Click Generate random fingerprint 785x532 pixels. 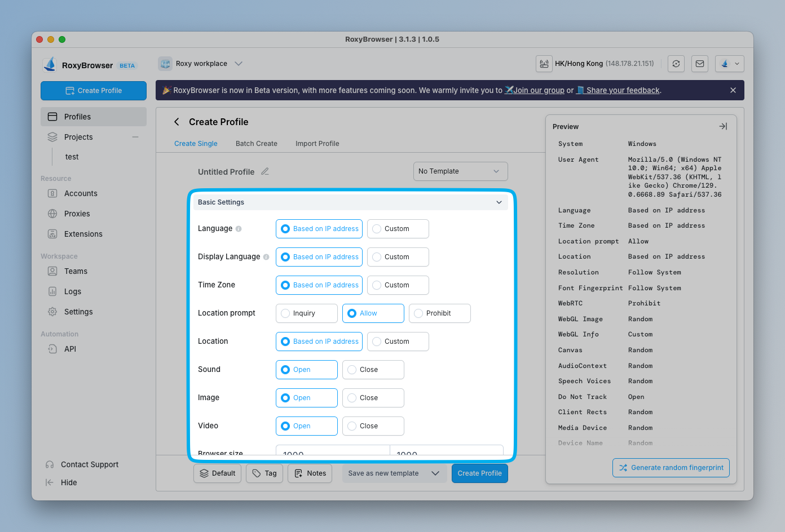click(x=671, y=468)
